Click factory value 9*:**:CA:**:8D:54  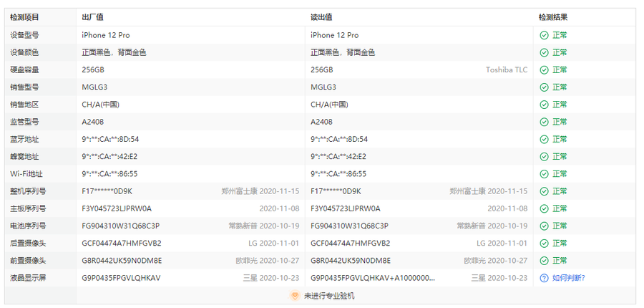tap(110, 140)
